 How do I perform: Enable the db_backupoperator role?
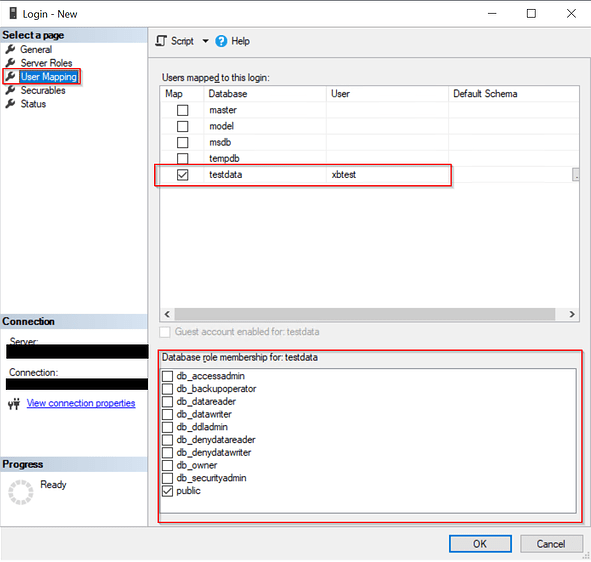coord(167,389)
